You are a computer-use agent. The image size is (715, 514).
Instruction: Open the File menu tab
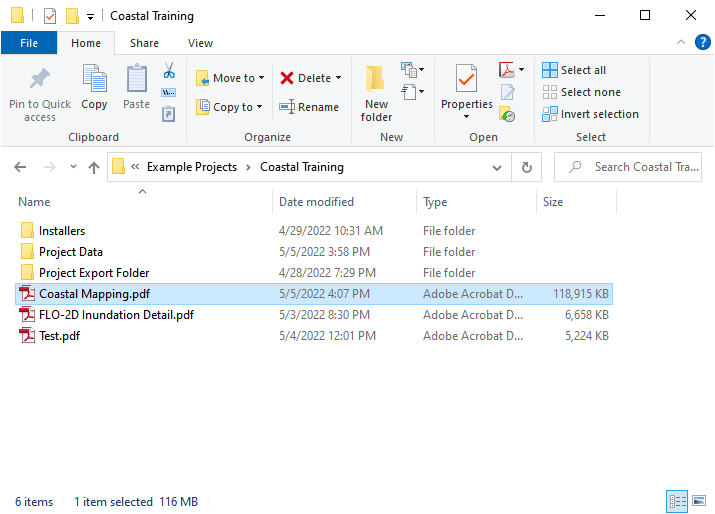point(29,43)
